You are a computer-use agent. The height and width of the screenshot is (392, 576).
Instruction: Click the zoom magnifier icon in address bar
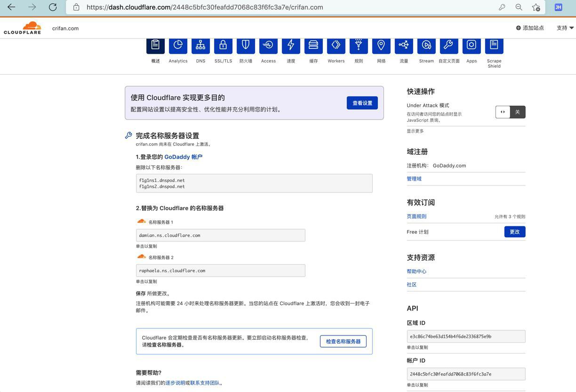click(519, 7)
